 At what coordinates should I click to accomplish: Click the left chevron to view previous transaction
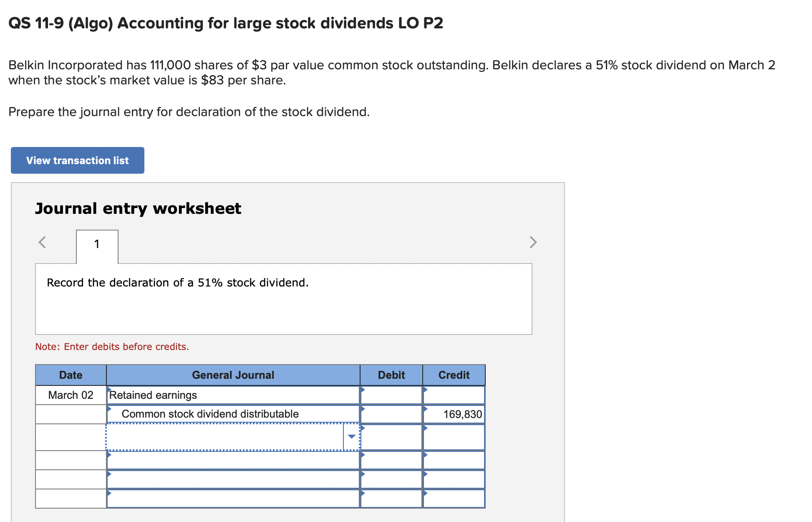click(x=42, y=243)
